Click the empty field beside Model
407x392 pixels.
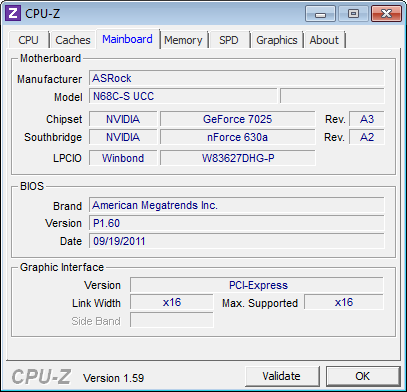coord(332,96)
